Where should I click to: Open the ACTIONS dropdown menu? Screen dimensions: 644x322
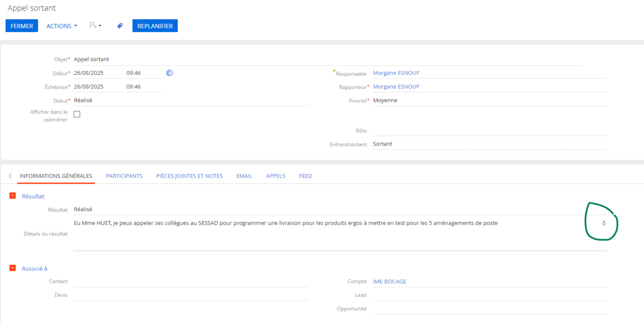point(62,26)
